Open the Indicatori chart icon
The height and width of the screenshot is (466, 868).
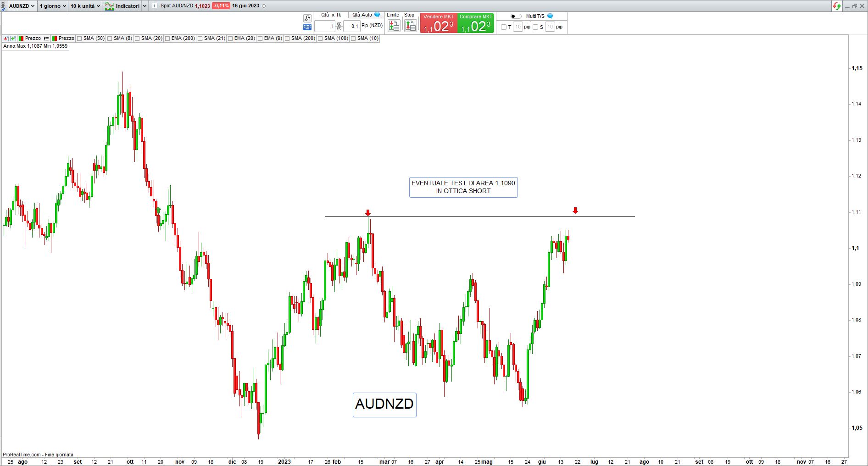coord(109,6)
